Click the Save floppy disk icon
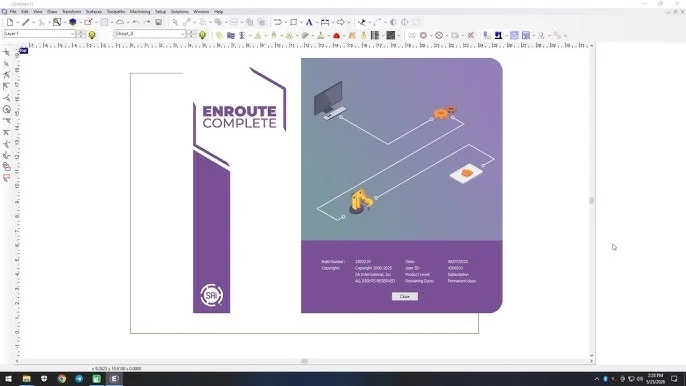The height and width of the screenshot is (386, 686). pos(159,22)
